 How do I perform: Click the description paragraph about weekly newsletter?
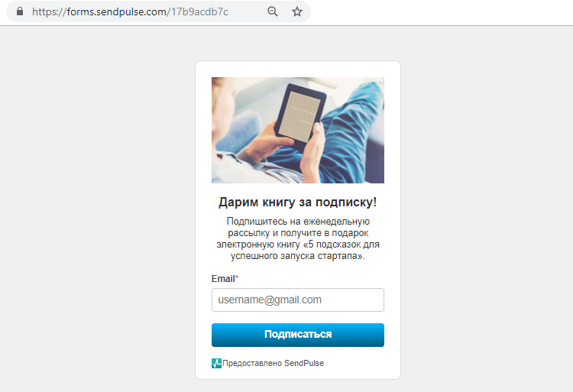click(x=298, y=238)
